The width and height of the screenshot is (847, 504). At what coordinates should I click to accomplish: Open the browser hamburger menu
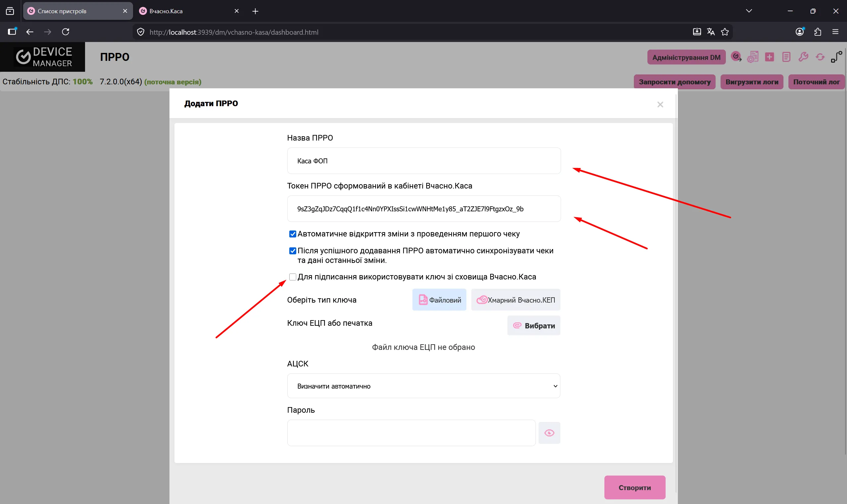835,32
